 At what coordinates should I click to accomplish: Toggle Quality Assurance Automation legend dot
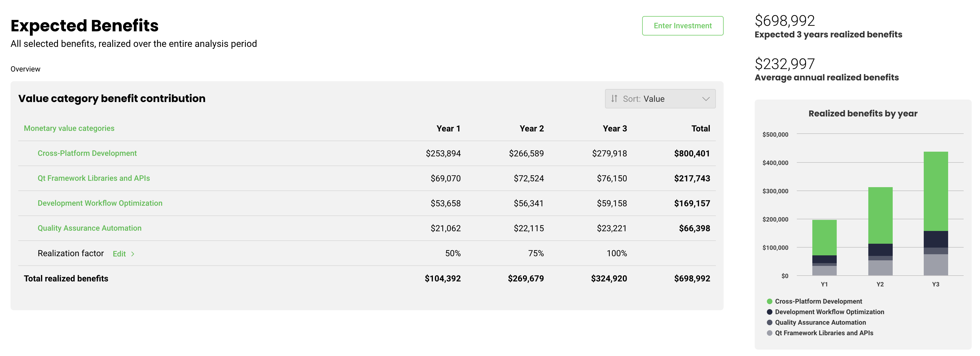pos(770,322)
